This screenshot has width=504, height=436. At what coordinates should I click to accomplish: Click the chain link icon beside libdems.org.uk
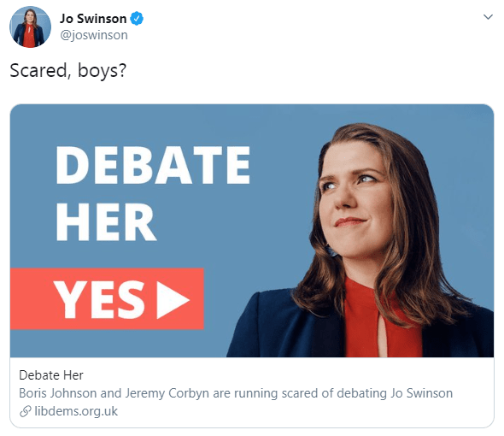pos(26,411)
